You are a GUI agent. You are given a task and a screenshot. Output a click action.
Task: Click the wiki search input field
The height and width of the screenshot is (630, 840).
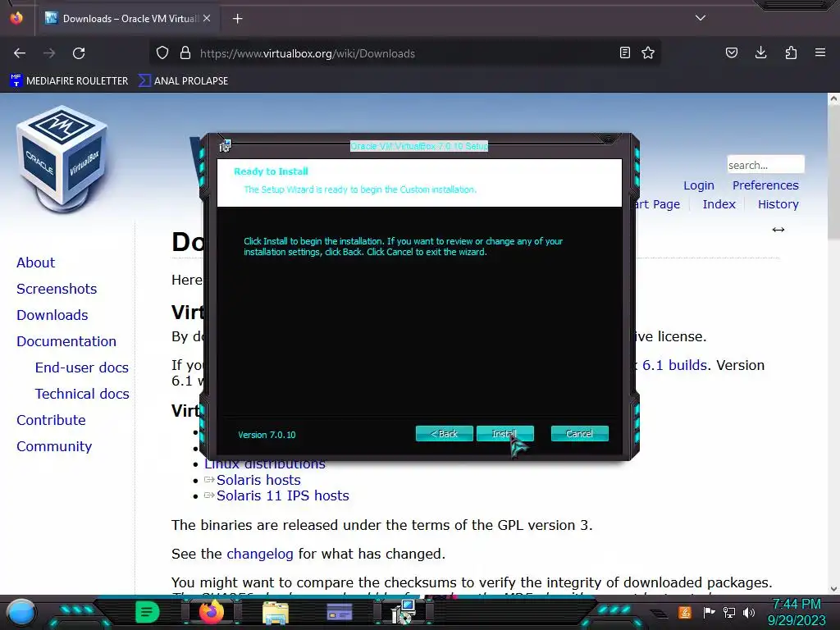[765, 165]
